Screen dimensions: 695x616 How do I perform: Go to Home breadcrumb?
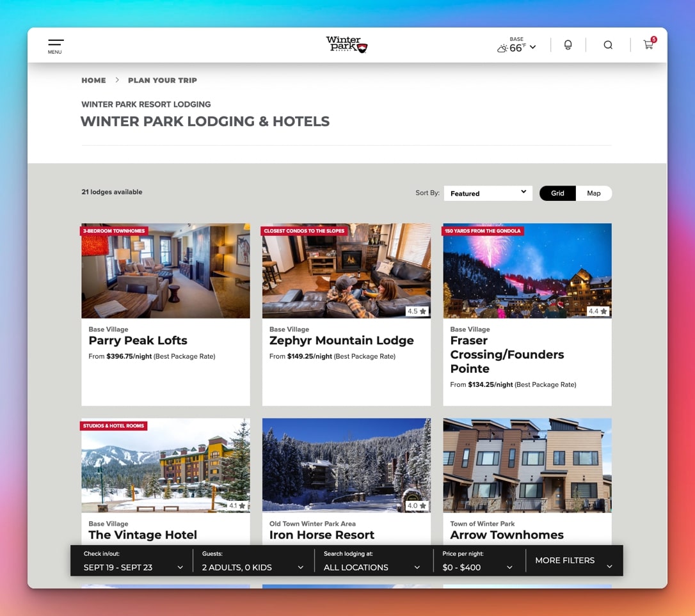[x=93, y=81]
